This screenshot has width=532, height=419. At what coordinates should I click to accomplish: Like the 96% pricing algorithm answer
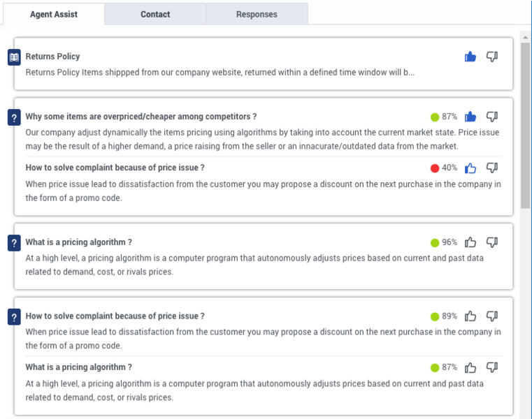470,242
